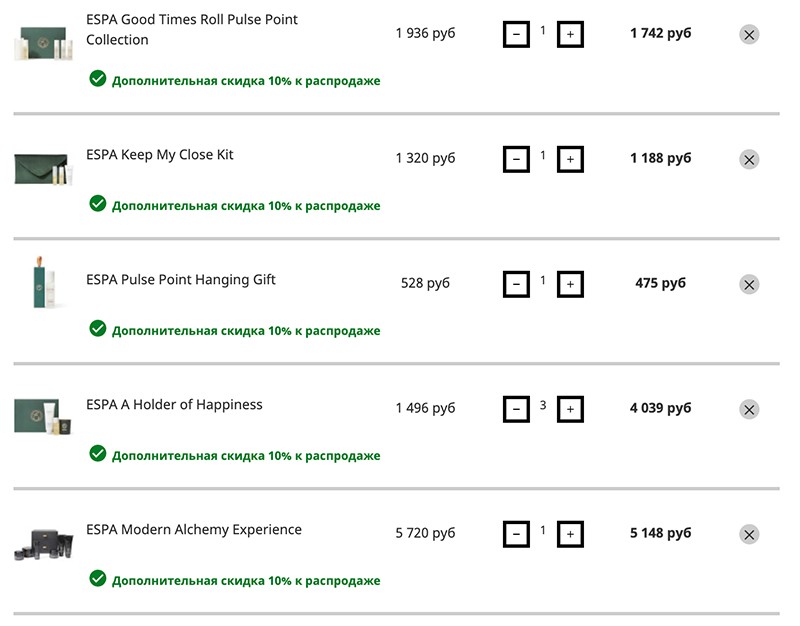Increase Modern Alchemy Experience quantity
Screen dimensions: 800x626
(x=570, y=534)
